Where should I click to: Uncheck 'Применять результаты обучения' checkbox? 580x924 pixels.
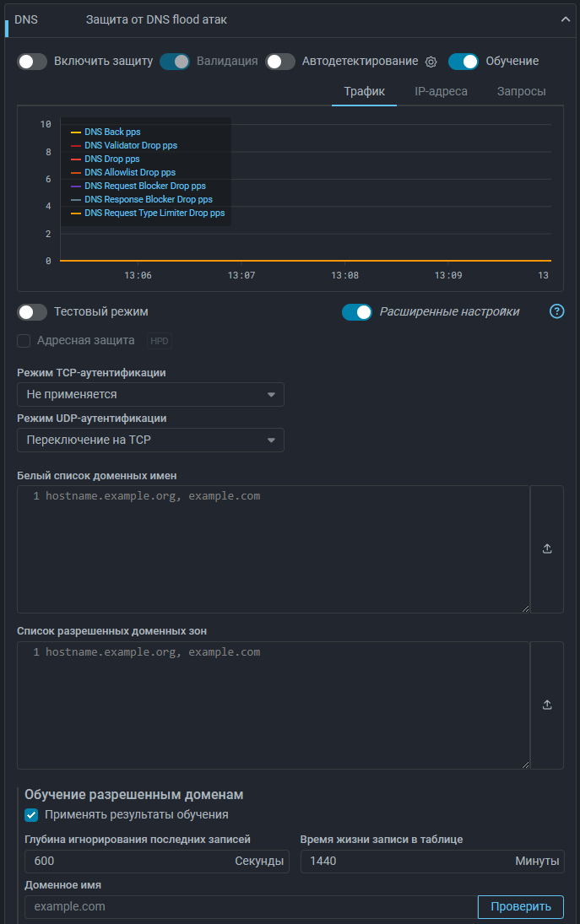pos(31,815)
